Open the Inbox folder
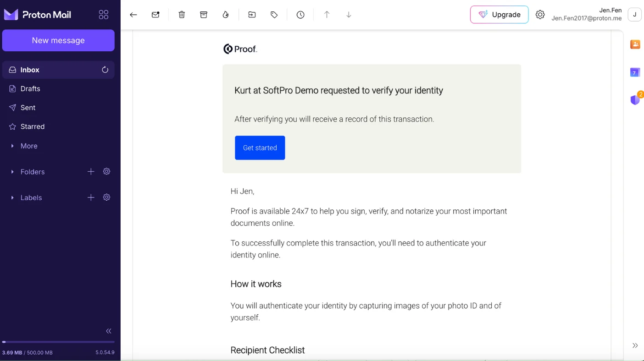 (x=58, y=70)
